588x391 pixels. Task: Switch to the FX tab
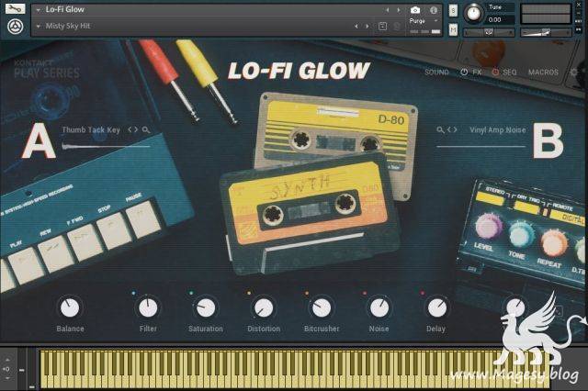click(x=477, y=72)
